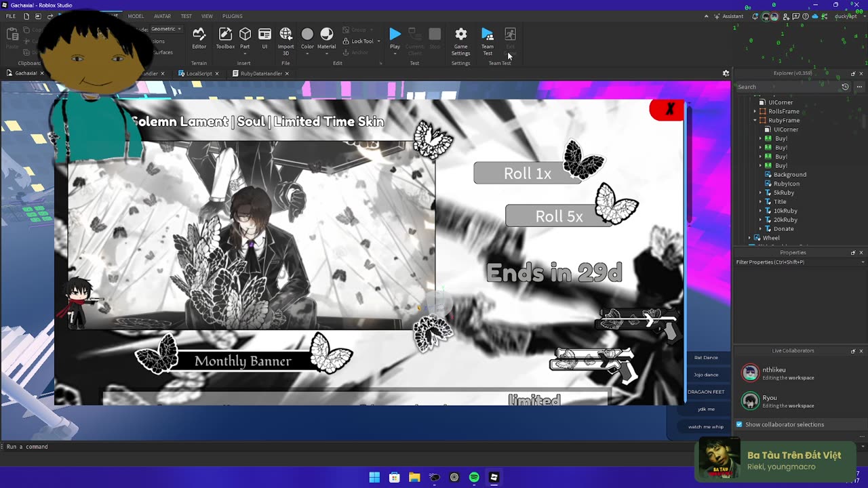Switch to the MODEL ribbon tab

136,16
